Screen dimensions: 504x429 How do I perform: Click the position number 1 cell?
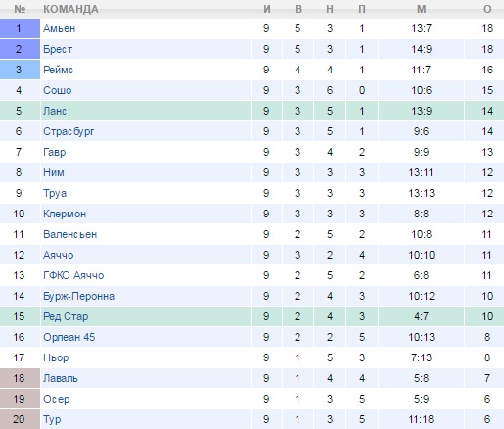20,28
